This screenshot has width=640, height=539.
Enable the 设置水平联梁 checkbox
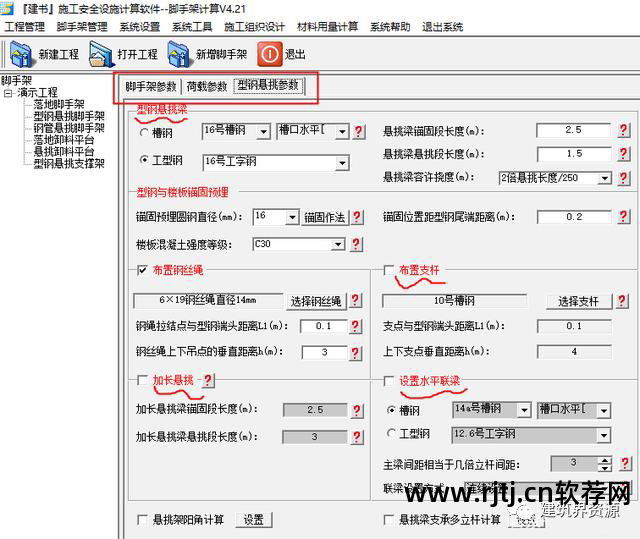(389, 381)
